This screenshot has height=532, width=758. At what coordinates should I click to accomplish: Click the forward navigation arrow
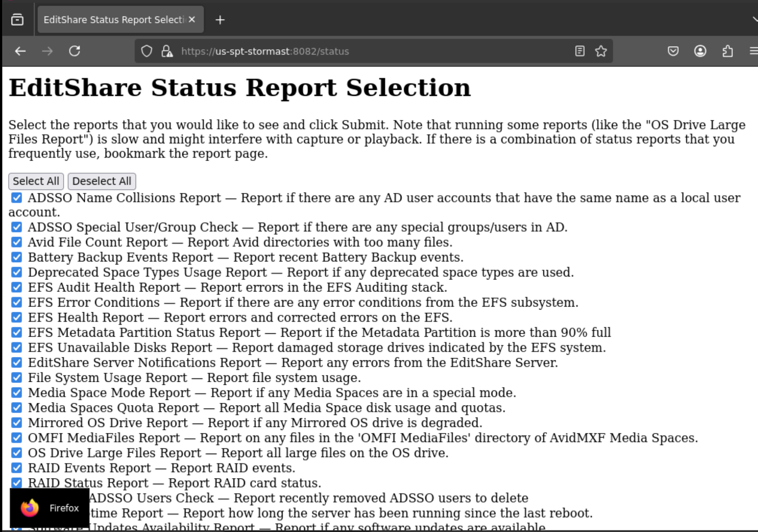click(x=47, y=51)
